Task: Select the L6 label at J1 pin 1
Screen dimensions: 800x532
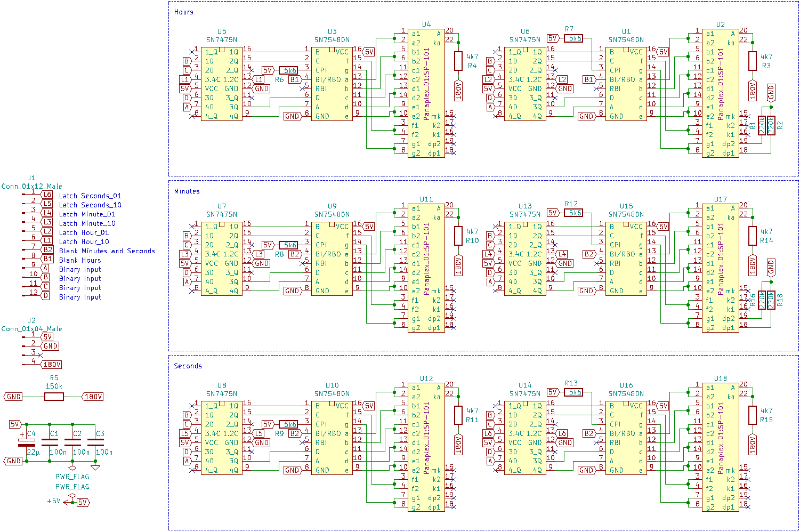Action: pos(47,195)
